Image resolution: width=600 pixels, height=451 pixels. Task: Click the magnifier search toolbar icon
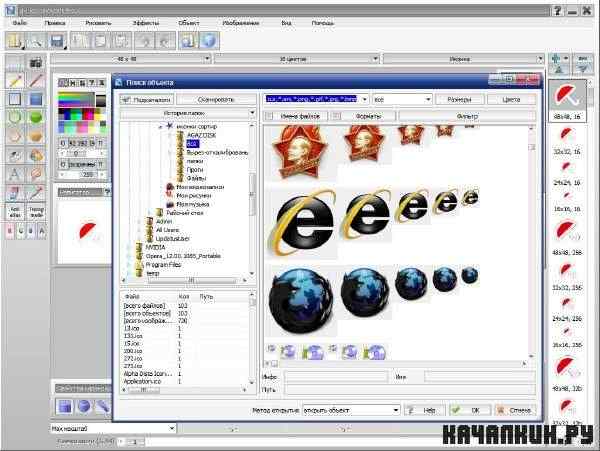point(36,41)
